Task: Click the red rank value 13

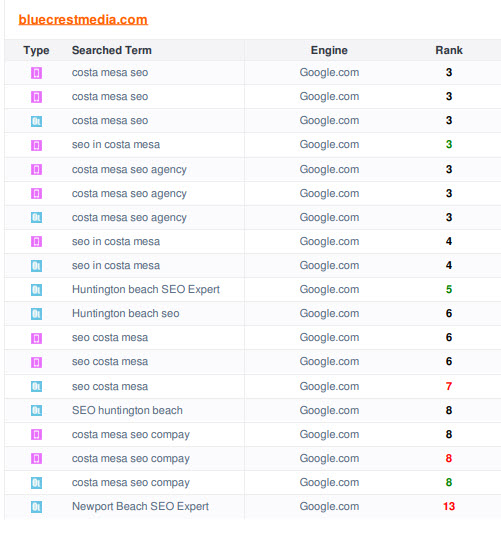Action: (449, 507)
